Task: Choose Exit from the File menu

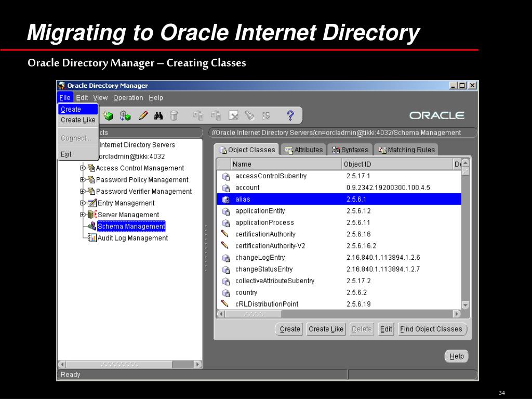Action: pos(78,154)
